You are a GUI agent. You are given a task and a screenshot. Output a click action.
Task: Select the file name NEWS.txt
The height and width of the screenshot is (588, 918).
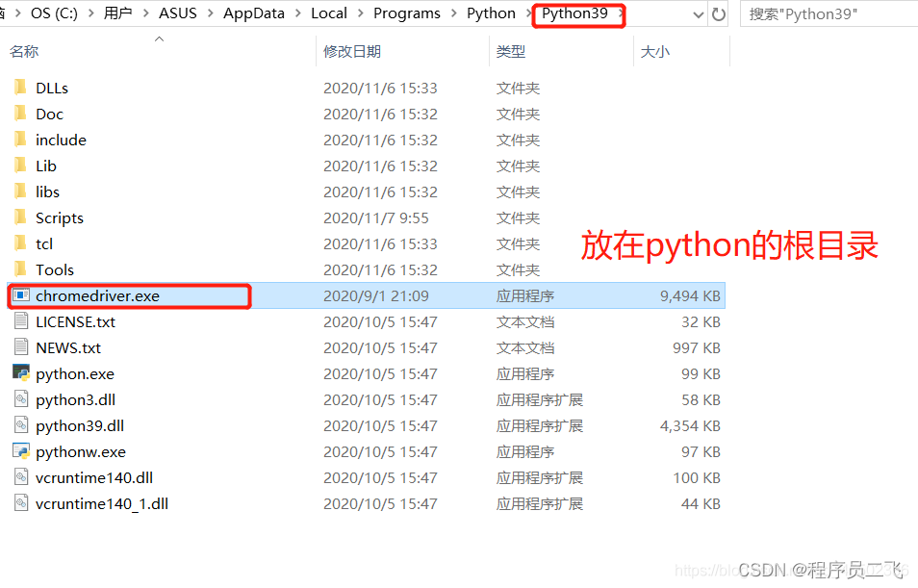point(68,347)
